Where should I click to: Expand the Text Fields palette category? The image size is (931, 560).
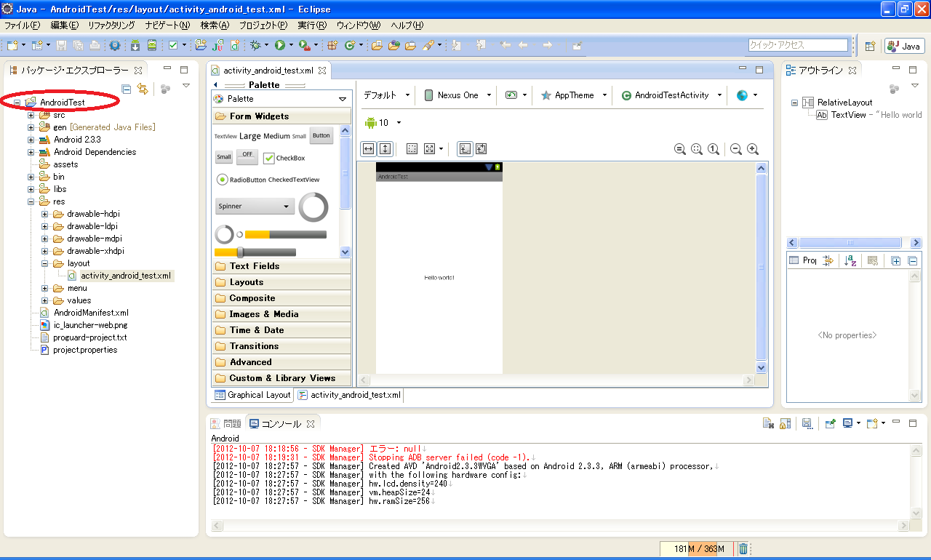[x=254, y=266]
